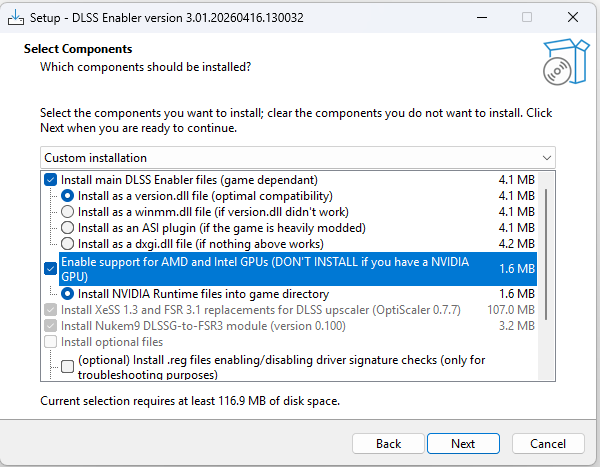Select Install as a version.dll file
This screenshot has height=467, width=600.
(x=67, y=196)
